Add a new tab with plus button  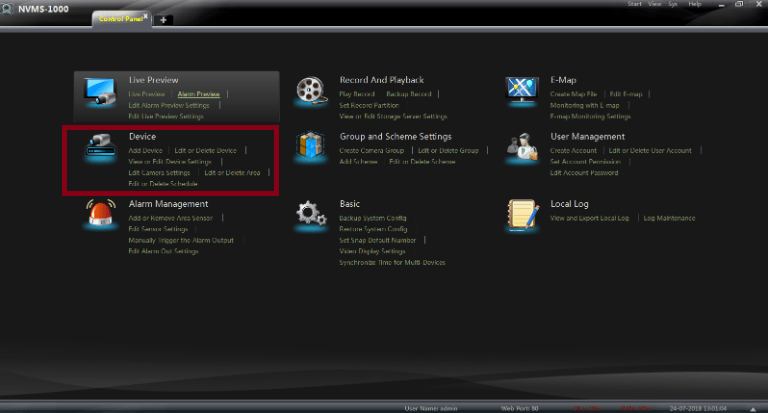[163, 20]
